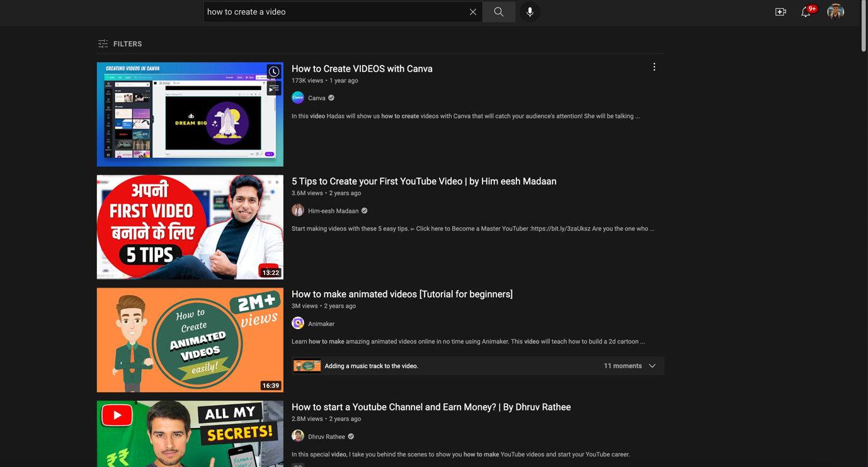Open three-dot menu for Canva video
868x467 pixels.
click(x=654, y=67)
